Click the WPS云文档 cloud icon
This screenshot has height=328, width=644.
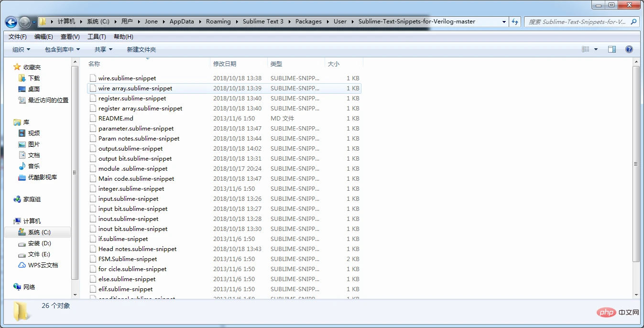(22, 265)
